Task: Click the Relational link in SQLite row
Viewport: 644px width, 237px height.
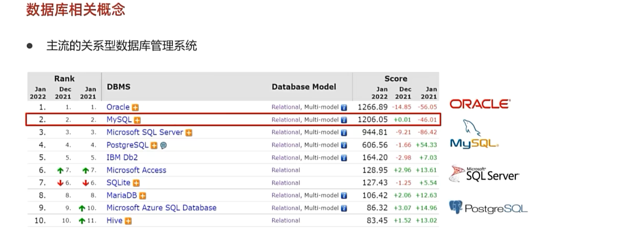Action: coord(286,183)
